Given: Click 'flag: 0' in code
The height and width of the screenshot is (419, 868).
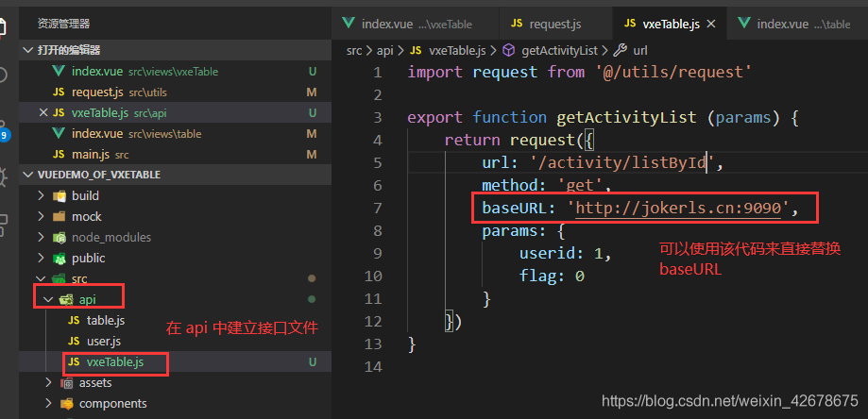Looking at the screenshot, I should pos(552,276).
